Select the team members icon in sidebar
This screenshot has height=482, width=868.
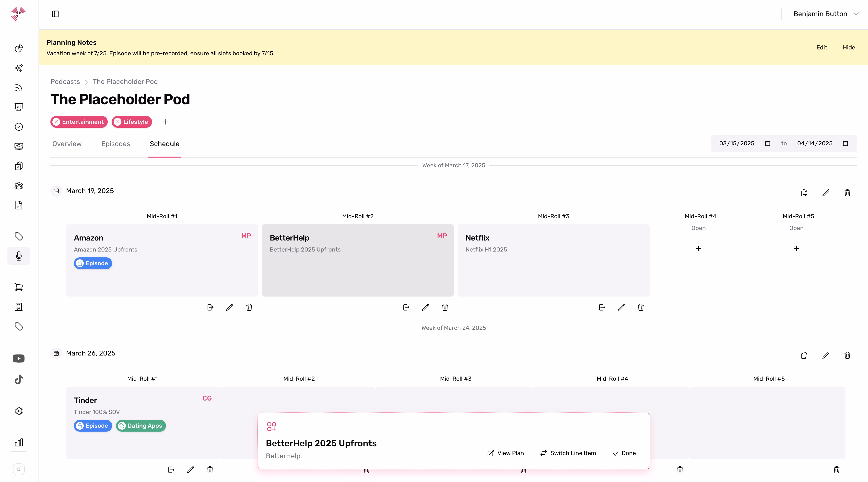pos(19,186)
